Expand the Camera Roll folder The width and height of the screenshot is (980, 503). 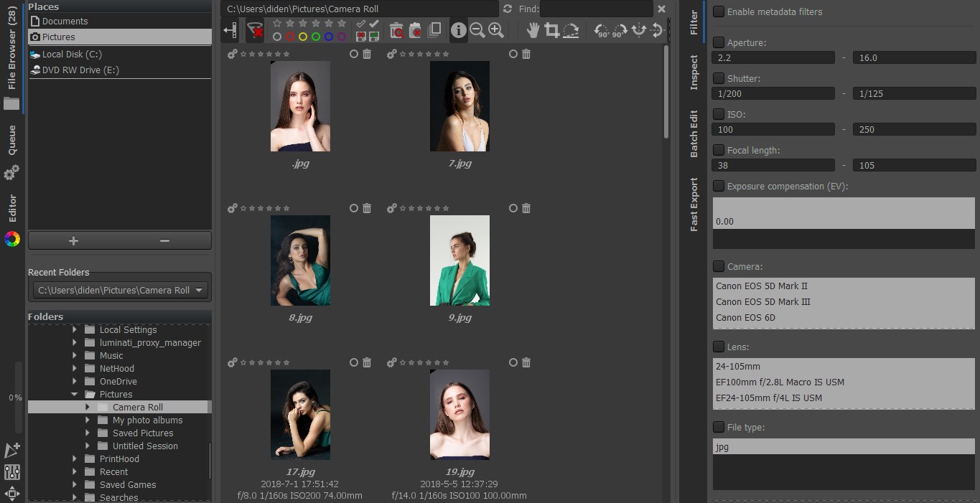click(88, 407)
